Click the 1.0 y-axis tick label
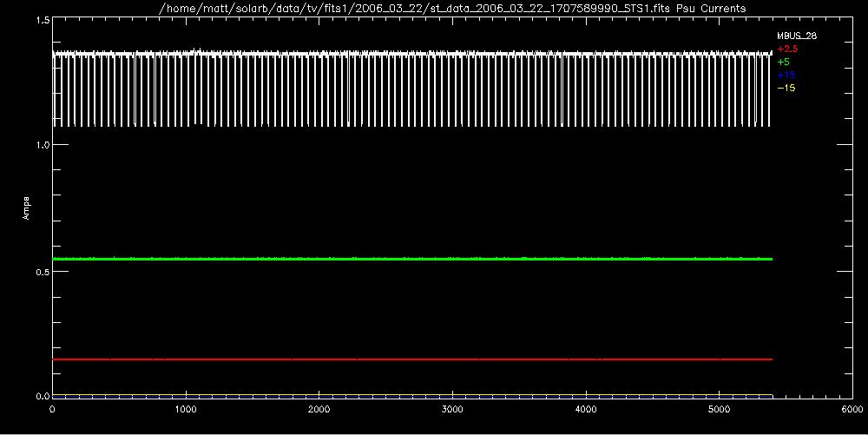The width and height of the screenshot is (868, 435). 43,144
